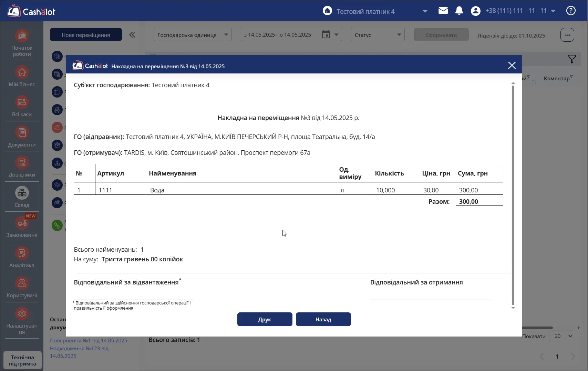Open mail envelope messages icon
This screenshot has width=588, height=371.
pos(443,11)
